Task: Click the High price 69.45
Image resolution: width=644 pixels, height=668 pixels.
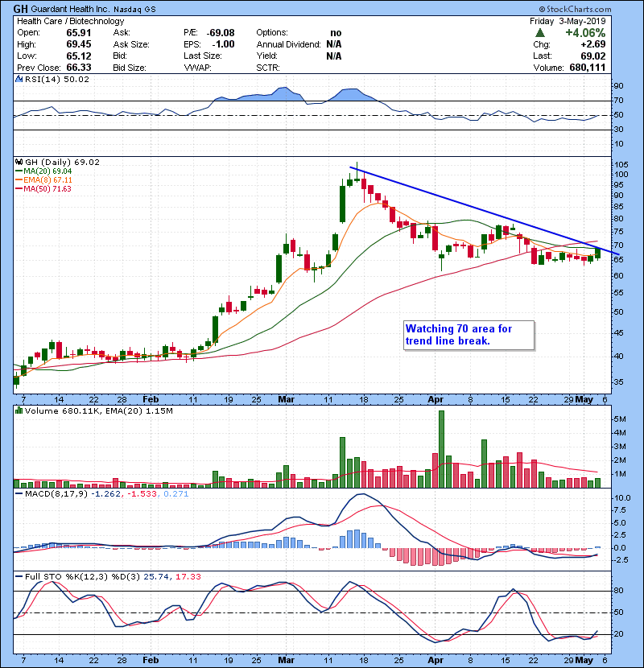Action: coord(78,44)
